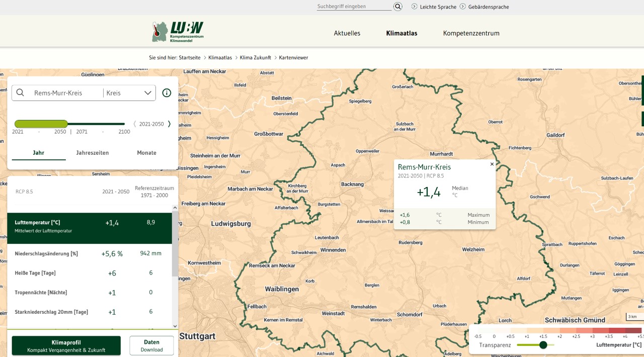
Task: Click Waiblingen label on the map
Action: click(x=282, y=289)
